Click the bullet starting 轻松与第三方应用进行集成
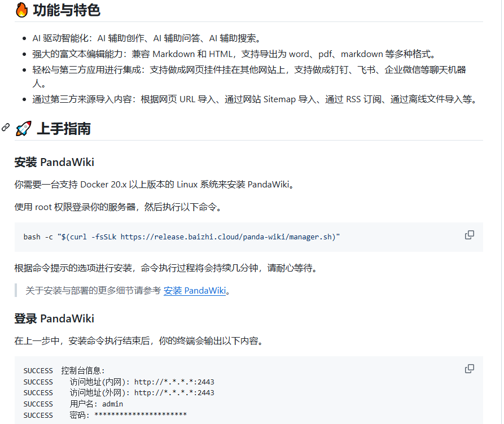This screenshot has height=424, width=504. (249, 77)
